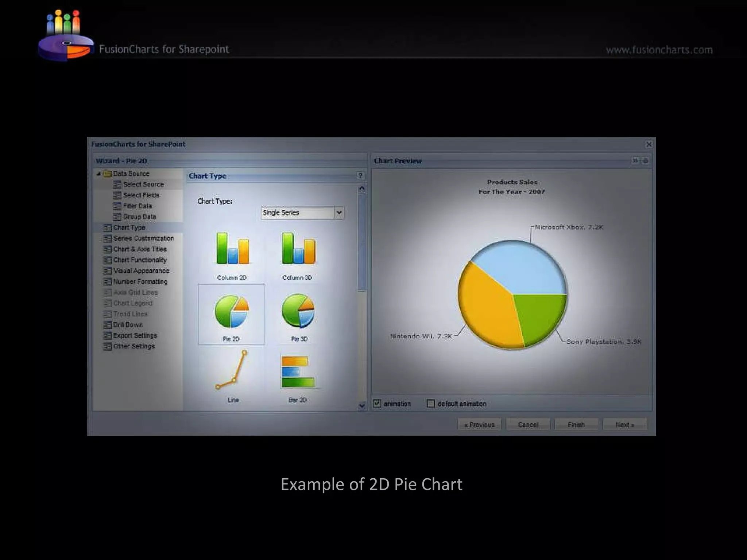Click scroll down arrow in chart list
Image resolution: width=747 pixels, height=560 pixels.
362,405
